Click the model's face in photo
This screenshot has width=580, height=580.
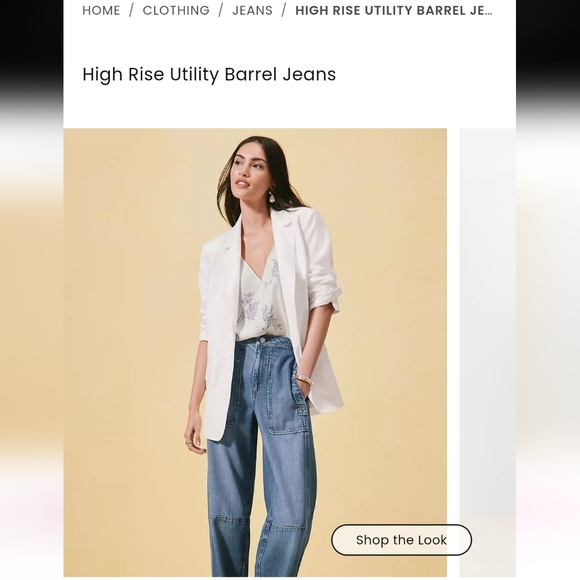point(248,172)
